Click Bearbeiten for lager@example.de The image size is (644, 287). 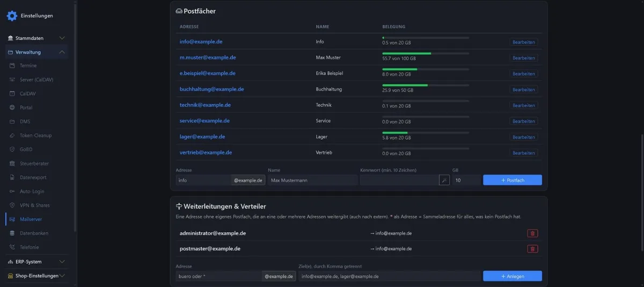click(523, 137)
